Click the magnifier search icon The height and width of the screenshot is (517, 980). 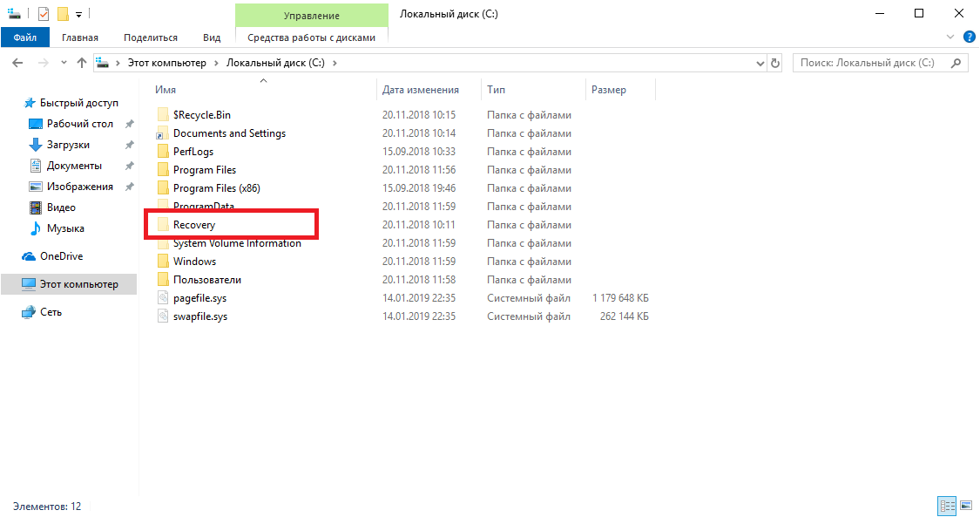point(956,63)
